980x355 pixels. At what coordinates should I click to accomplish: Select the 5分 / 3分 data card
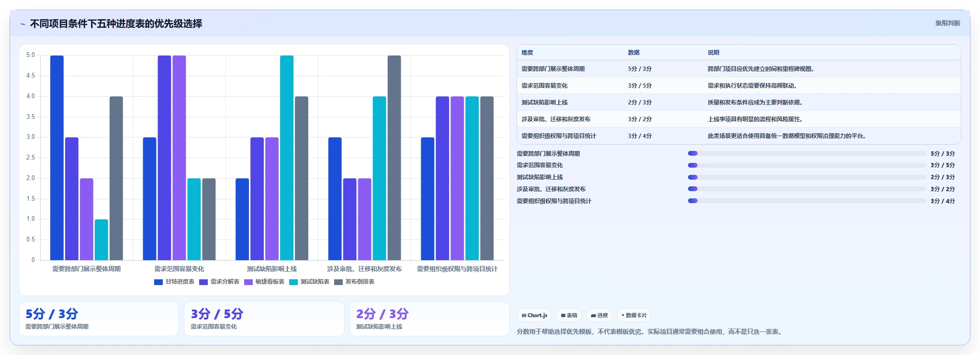click(99, 319)
